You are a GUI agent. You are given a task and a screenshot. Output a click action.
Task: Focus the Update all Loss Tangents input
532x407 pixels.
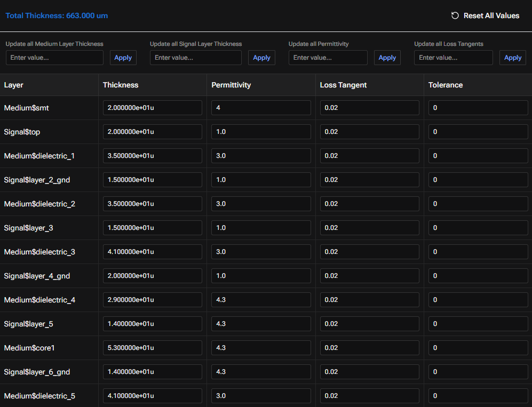(453, 58)
